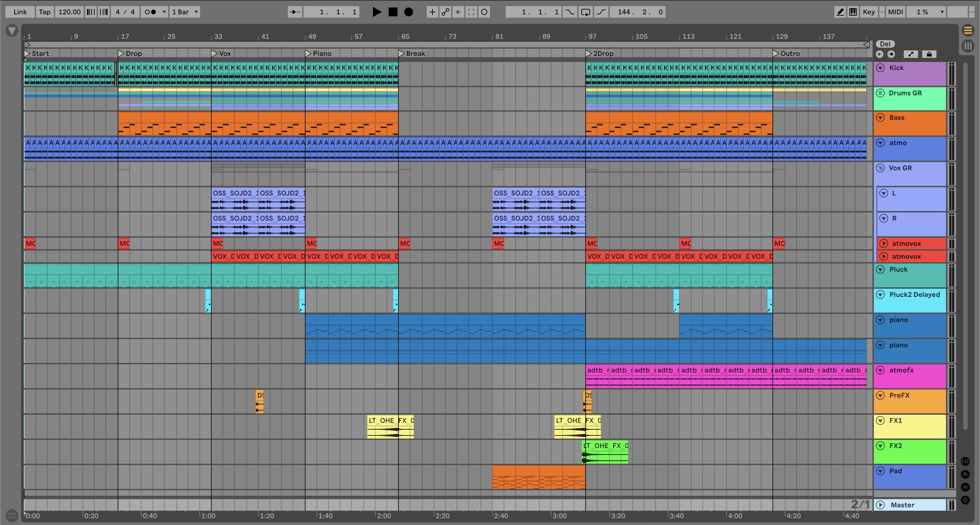
Task: Toggle Key map mode
Action: 868,12
